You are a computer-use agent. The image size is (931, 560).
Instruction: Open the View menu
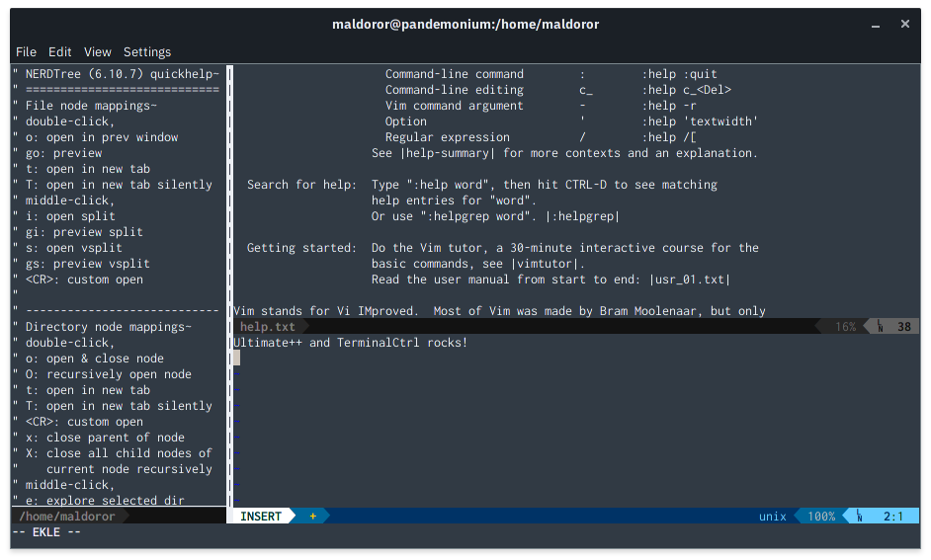point(98,51)
